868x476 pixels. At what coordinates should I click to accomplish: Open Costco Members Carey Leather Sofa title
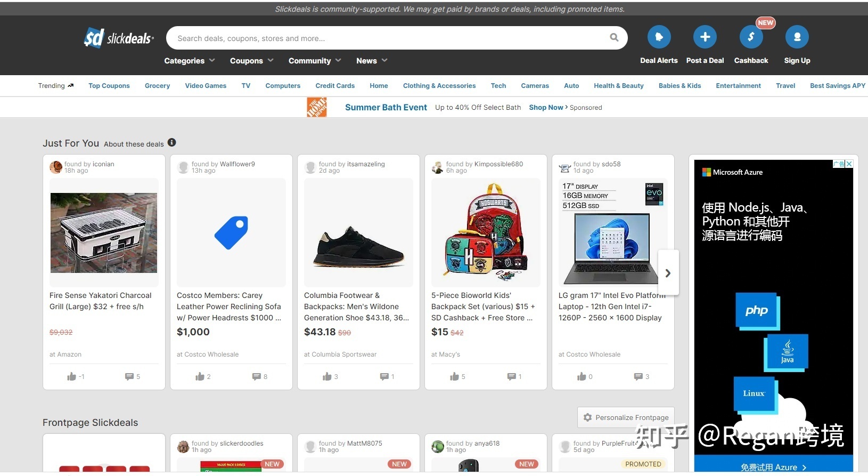(x=230, y=306)
